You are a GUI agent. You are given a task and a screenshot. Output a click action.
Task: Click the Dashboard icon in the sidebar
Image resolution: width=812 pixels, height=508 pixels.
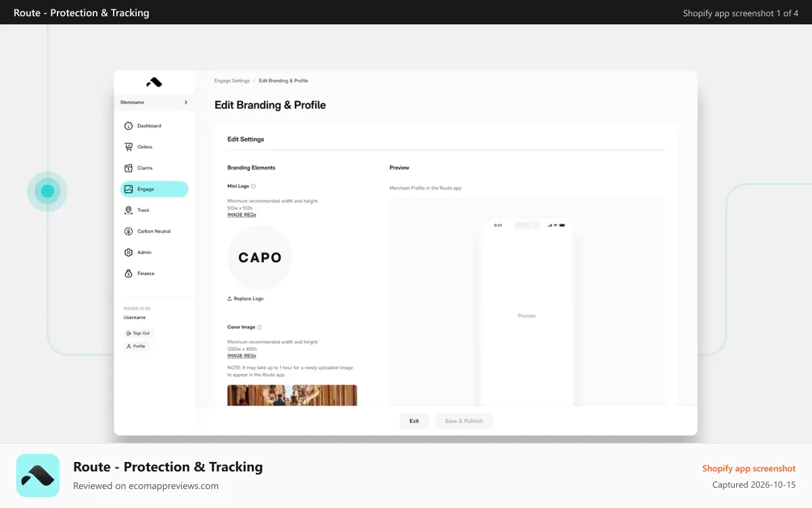pyautogui.click(x=129, y=126)
